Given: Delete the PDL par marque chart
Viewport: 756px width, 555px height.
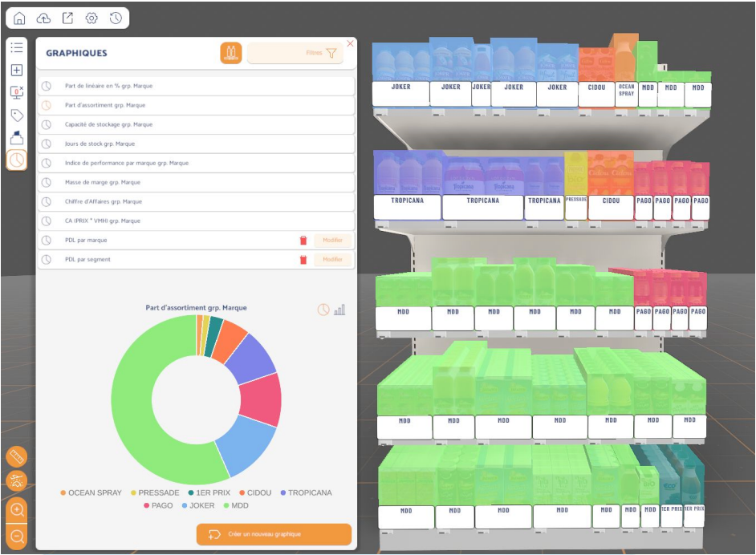Looking at the screenshot, I should point(303,240).
